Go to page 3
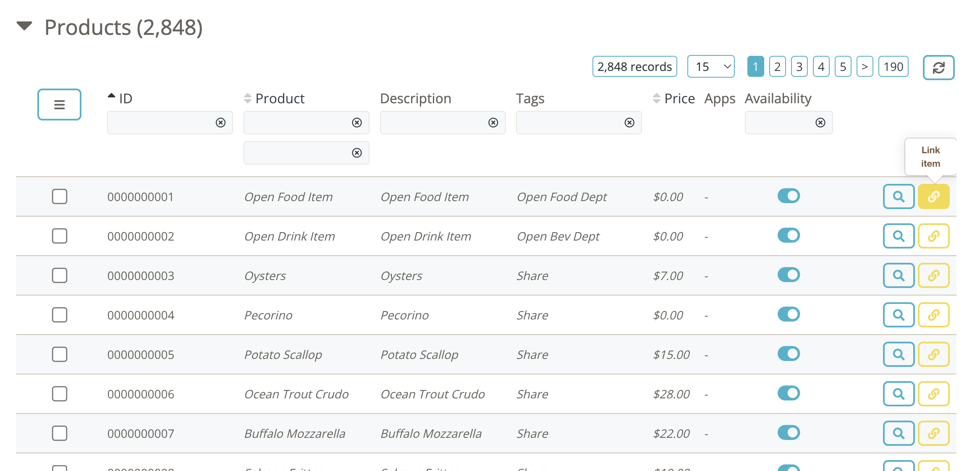 pos(799,66)
